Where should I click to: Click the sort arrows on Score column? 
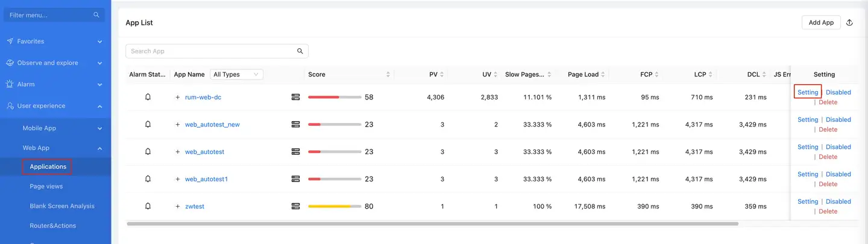click(x=388, y=75)
